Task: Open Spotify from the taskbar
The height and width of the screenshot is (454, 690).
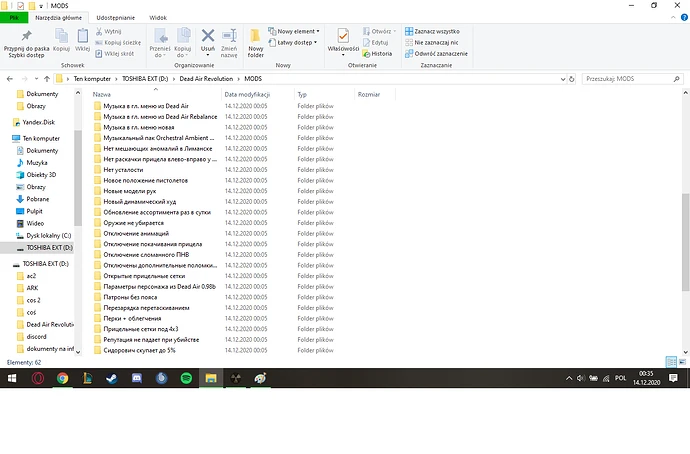Action: click(x=186, y=378)
